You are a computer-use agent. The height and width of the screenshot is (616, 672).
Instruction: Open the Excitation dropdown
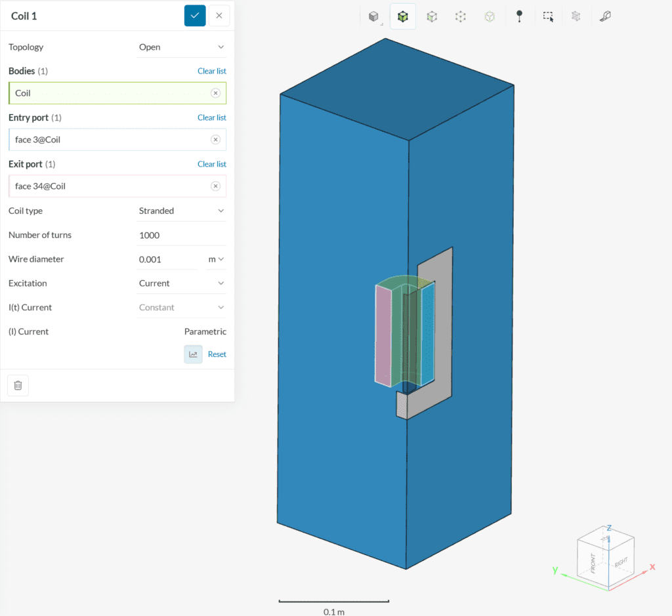[x=182, y=283]
